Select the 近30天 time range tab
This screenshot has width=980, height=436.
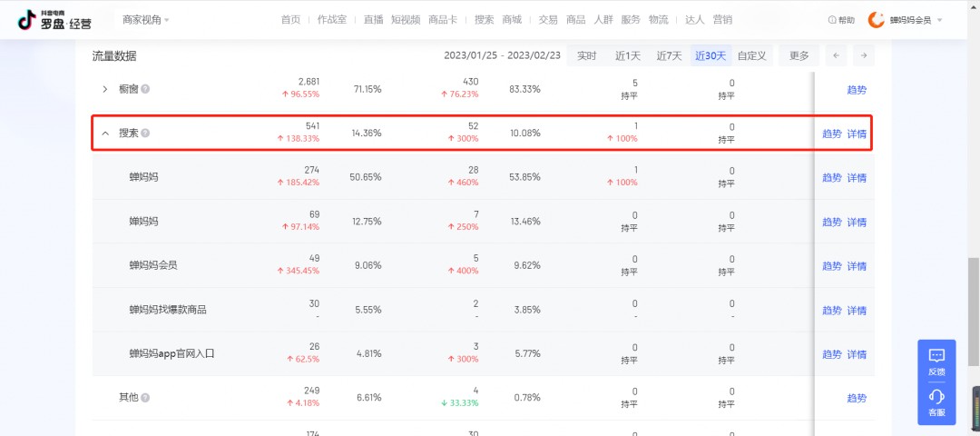coord(710,55)
